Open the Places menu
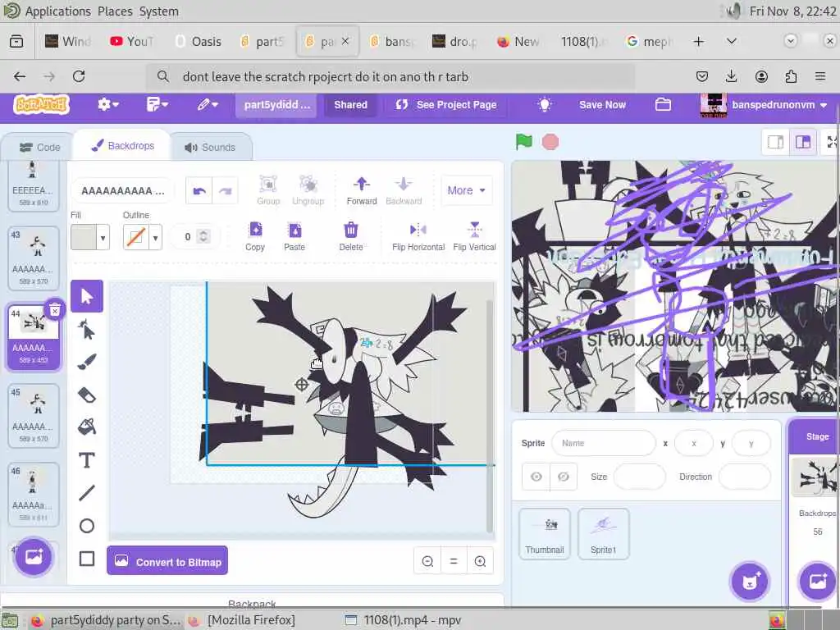 click(115, 11)
